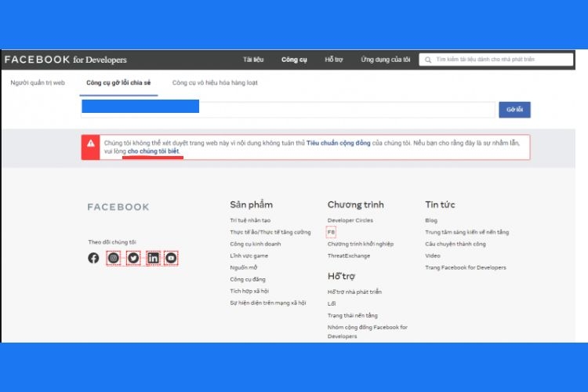Open Công cụ đăng link

(248, 279)
